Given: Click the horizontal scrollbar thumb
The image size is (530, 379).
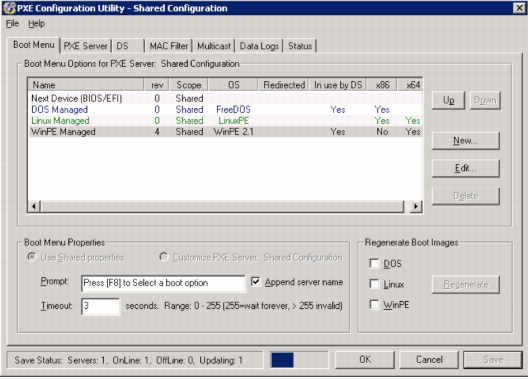Looking at the screenshot, I should click(222, 206).
